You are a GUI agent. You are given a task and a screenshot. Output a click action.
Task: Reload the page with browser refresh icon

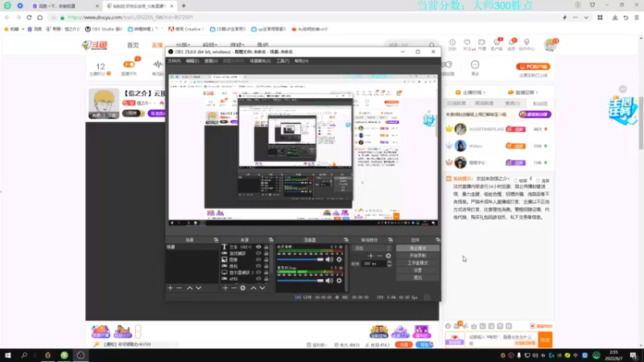(x=29, y=18)
